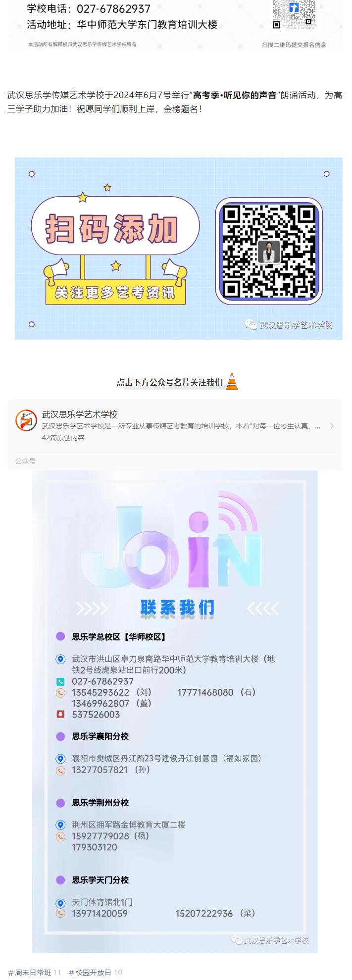Click the large QR code with portrait

(269, 251)
